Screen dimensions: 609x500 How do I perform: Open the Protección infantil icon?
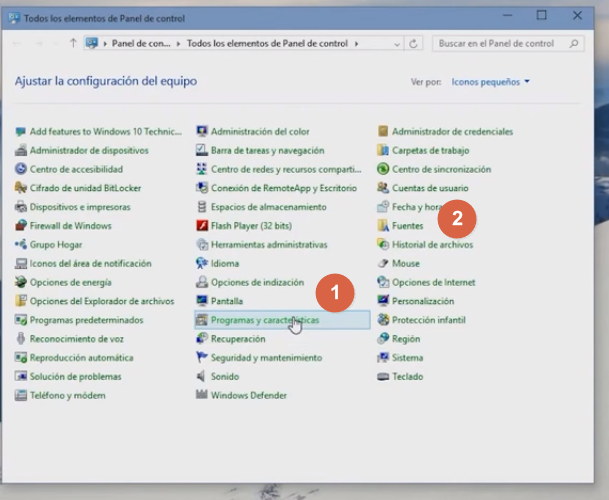click(383, 320)
